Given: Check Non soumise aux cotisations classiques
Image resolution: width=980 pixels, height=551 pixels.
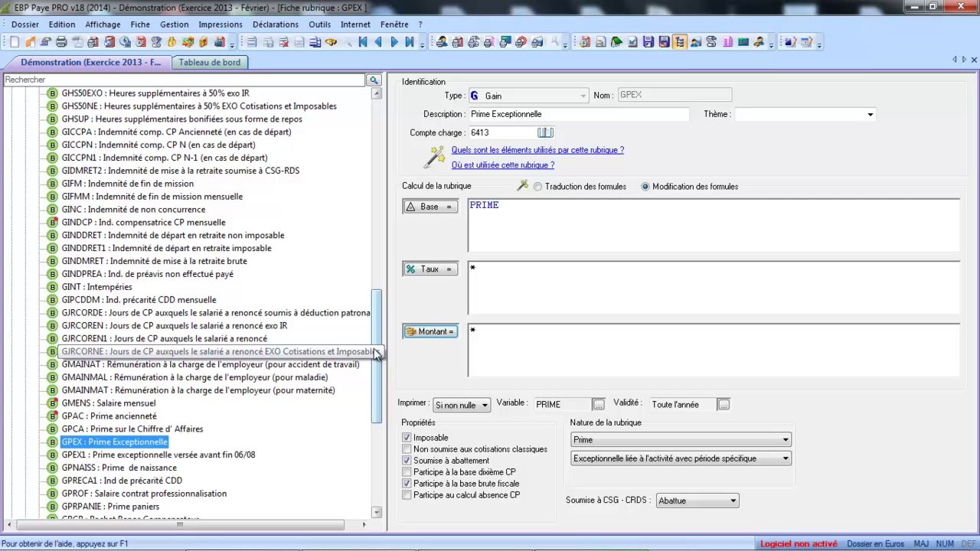Looking at the screenshot, I should [407, 449].
